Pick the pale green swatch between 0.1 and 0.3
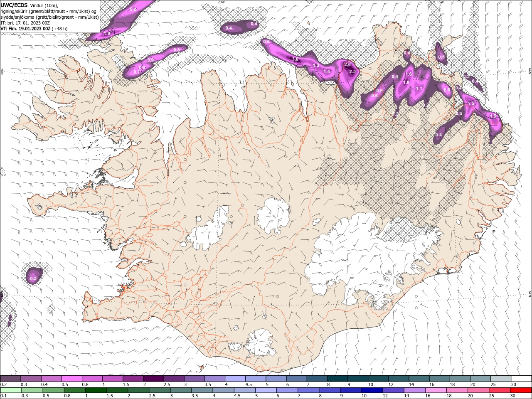The height and width of the screenshot is (399, 532). pos(10,390)
